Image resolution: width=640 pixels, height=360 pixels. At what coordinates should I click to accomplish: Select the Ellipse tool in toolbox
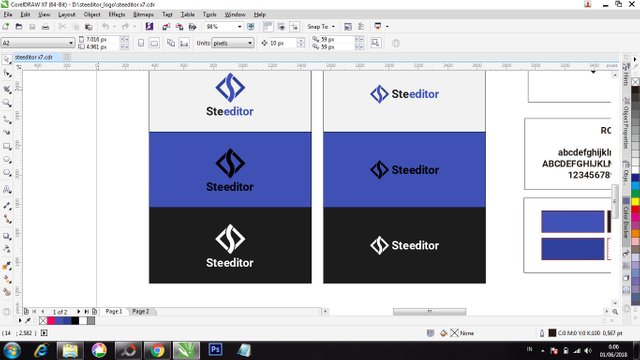pyautogui.click(x=7, y=160)
